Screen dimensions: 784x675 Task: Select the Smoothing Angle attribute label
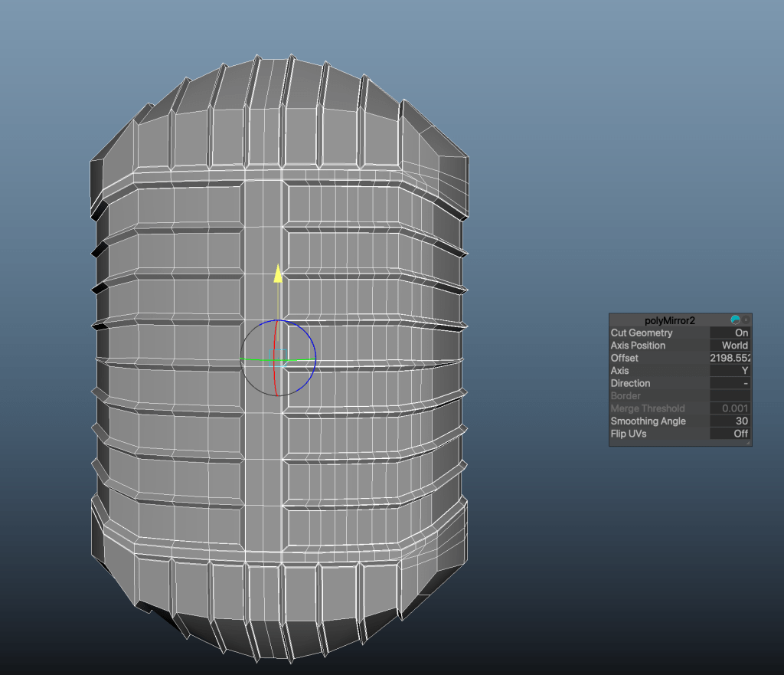coord(648,421)
